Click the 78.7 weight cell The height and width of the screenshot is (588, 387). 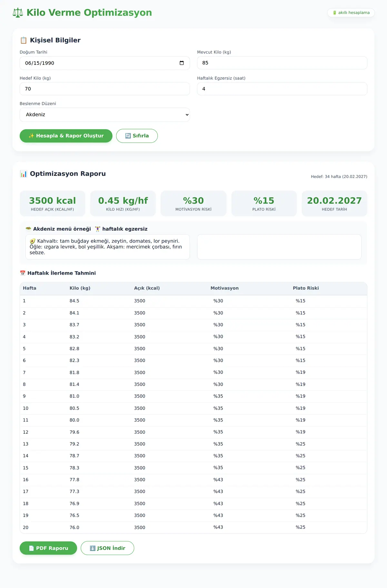click(x=74, y=456)
